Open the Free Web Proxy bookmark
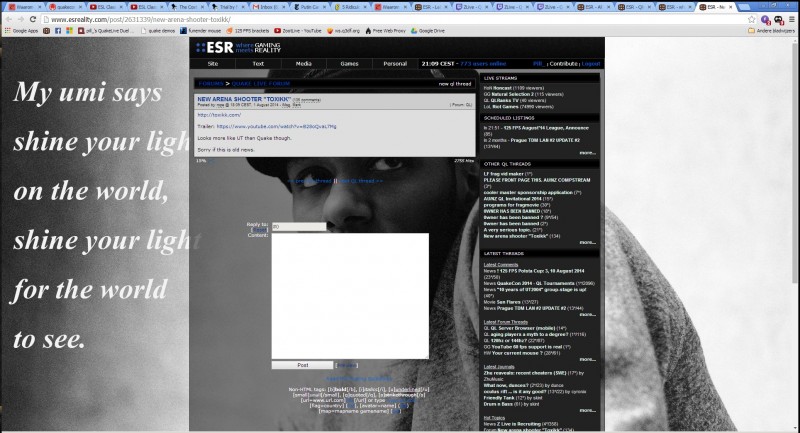The width and height of the screenshot is (800, 433). click(375, 30)
